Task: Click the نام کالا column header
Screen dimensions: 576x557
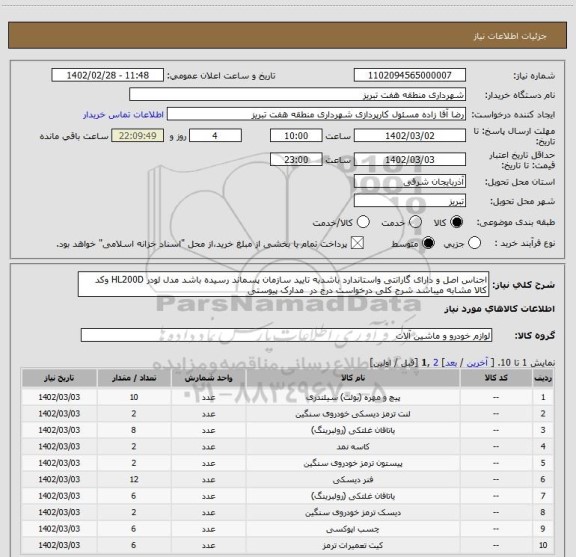Action: 353,378
